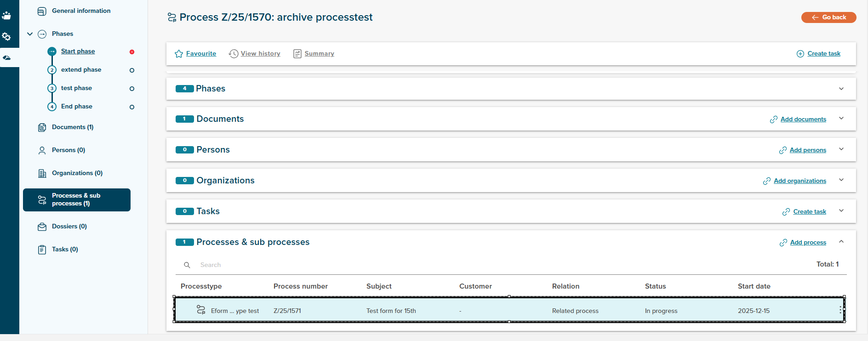Select test phase in the sidebar
868x341 pixels.
(x=76, y=88)
